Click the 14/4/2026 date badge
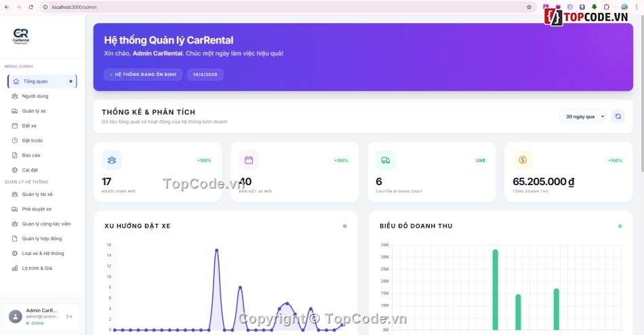Image resolution: width=644 pixels, height=335 pixels. 205,75
